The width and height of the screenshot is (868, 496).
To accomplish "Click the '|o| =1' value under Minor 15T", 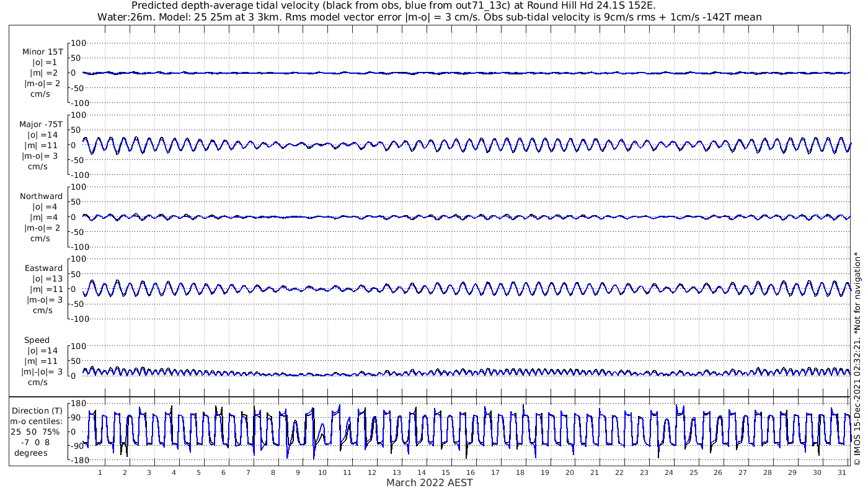I will [45, 63].
